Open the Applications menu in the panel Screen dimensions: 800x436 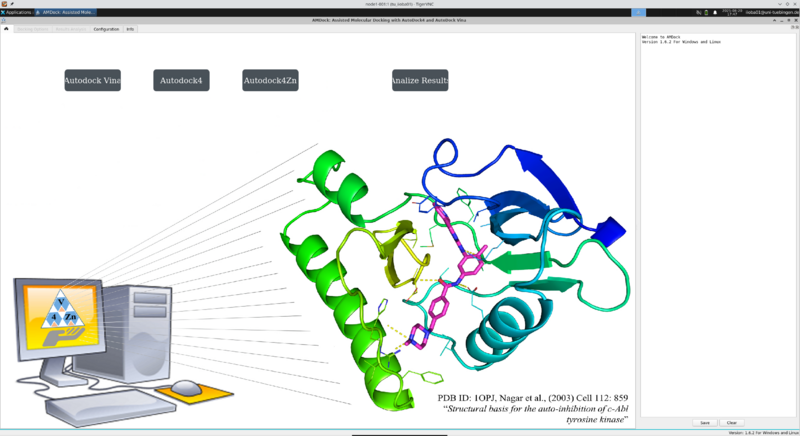(x=16, y=12)
